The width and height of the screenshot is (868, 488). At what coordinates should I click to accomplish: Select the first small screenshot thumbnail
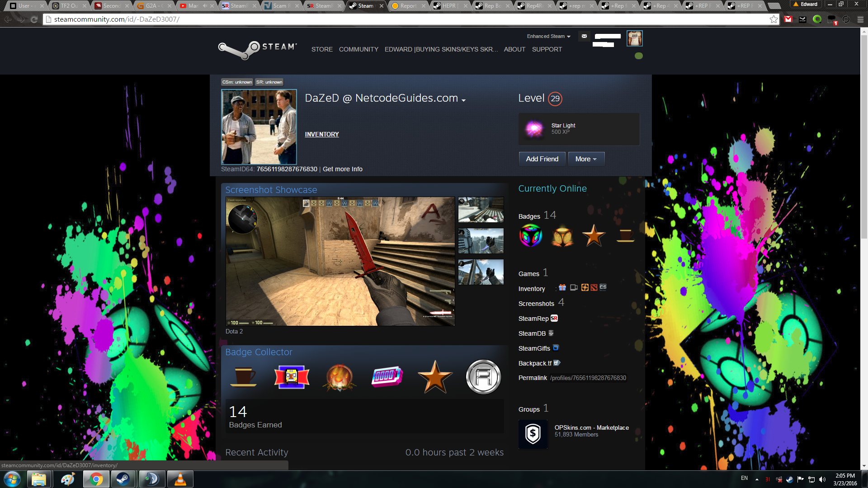[481, 210]
